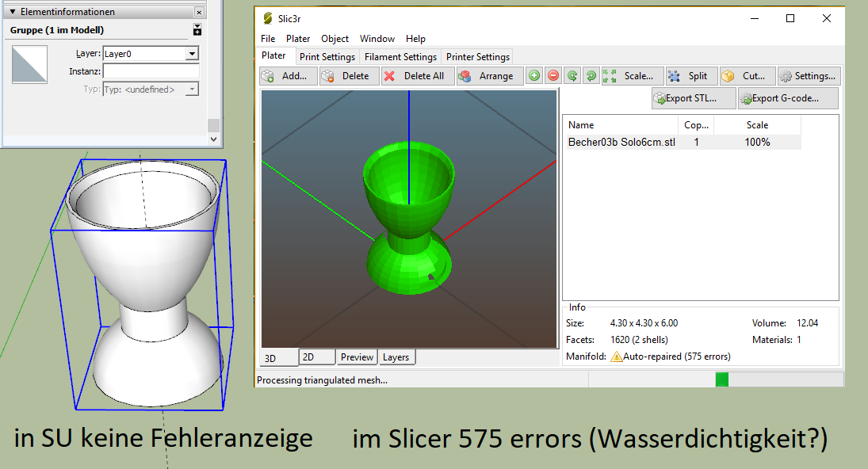
Task: Open the Cut... tool
Action: (746, 76)
